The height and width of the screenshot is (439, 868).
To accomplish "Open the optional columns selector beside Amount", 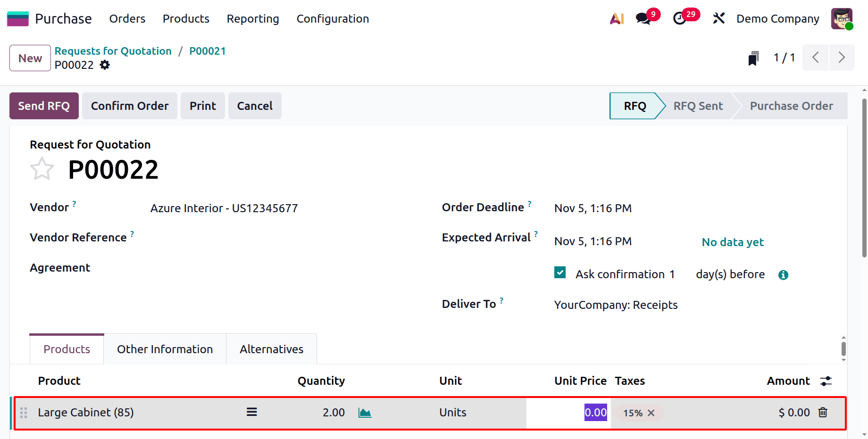I will pyautogui.click(x=826, y=381).
